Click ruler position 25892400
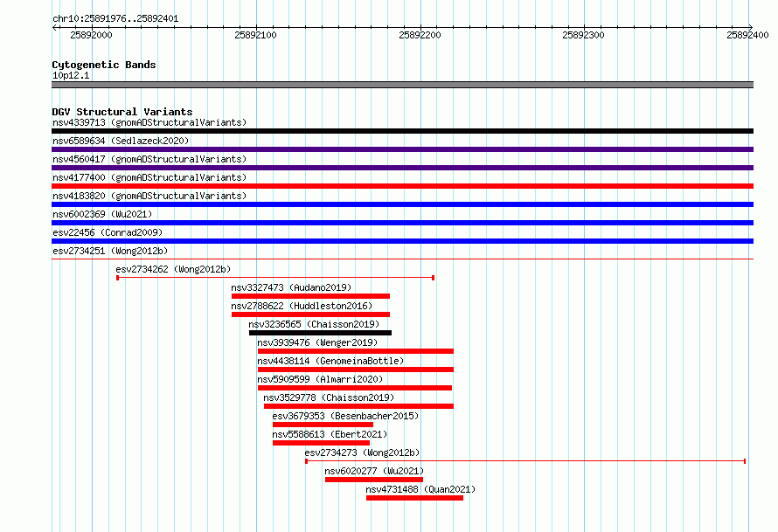The image size is (778, 532). (x=747, y=35)
